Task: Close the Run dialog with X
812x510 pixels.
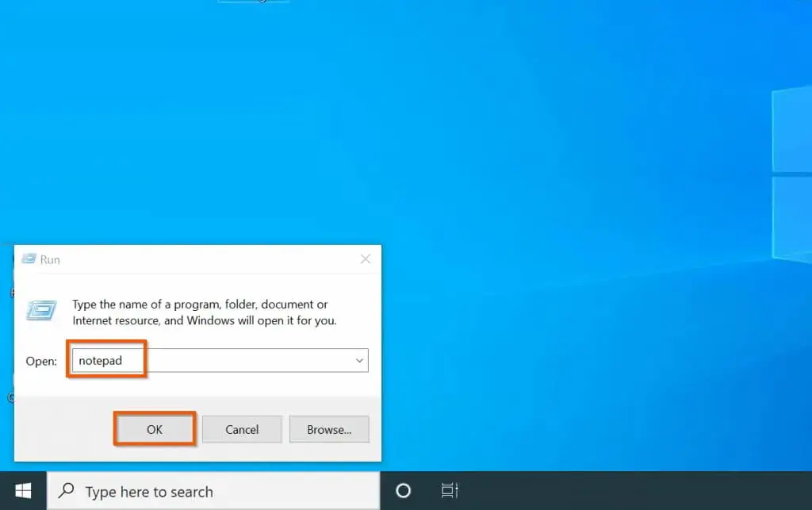Action: [366, 259]
